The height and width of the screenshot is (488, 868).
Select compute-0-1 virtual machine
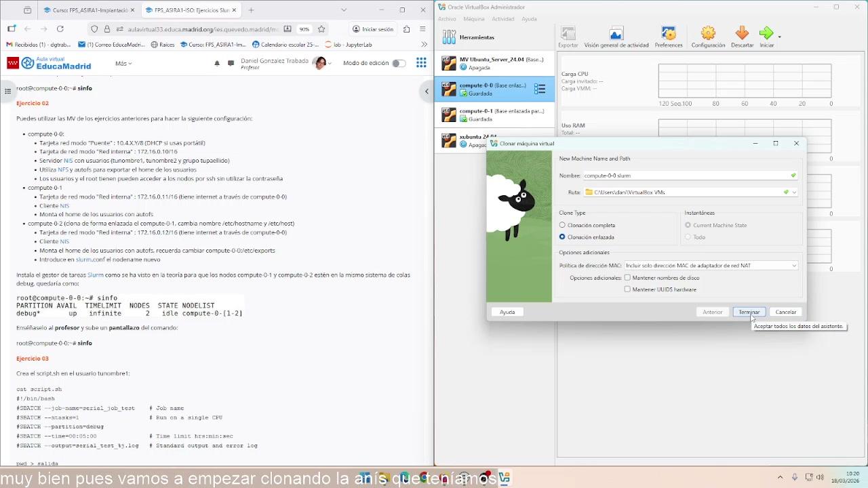coord(494,115)
